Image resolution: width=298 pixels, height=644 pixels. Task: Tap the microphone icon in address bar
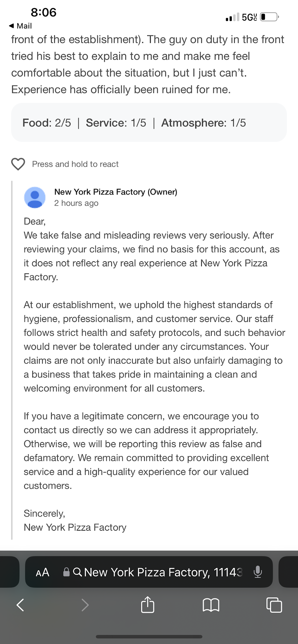coord(258,572)
